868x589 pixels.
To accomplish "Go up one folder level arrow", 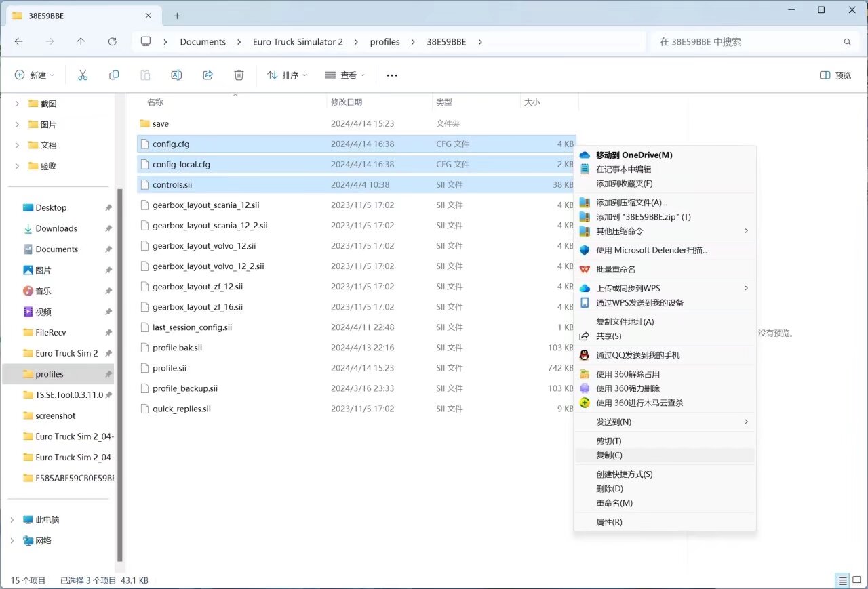I will pos(81,42).
